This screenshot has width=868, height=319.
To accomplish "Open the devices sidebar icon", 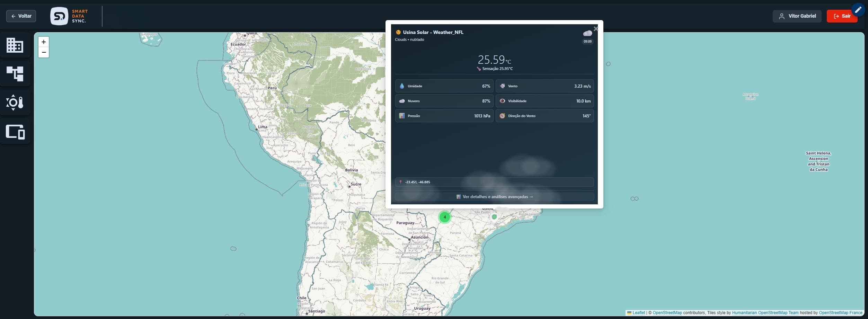I will point(15,132).
